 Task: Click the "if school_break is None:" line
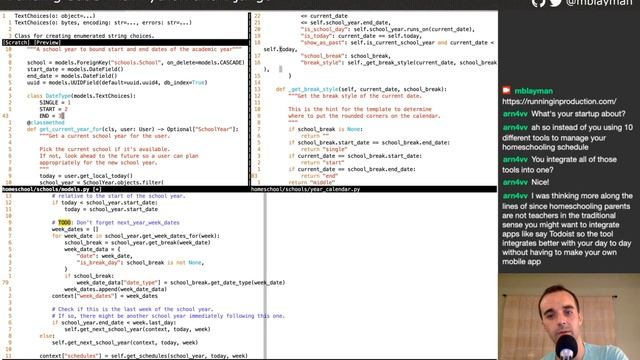(x=325, y=129)
